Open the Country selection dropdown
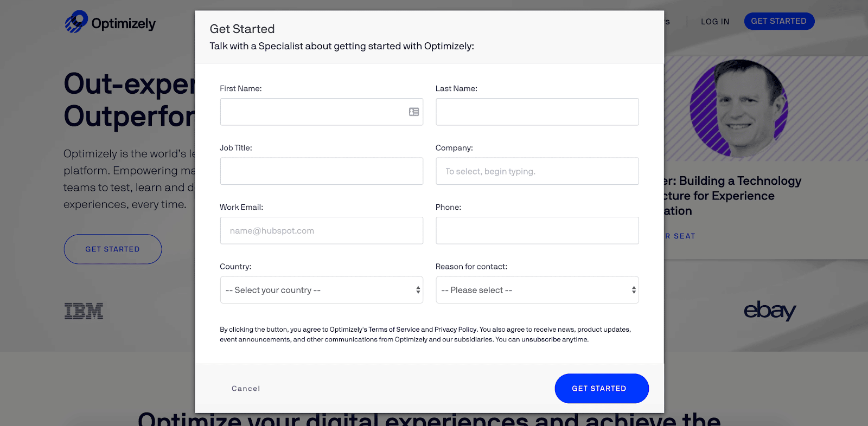Screen dimensions: 868x426 point(321,289)
